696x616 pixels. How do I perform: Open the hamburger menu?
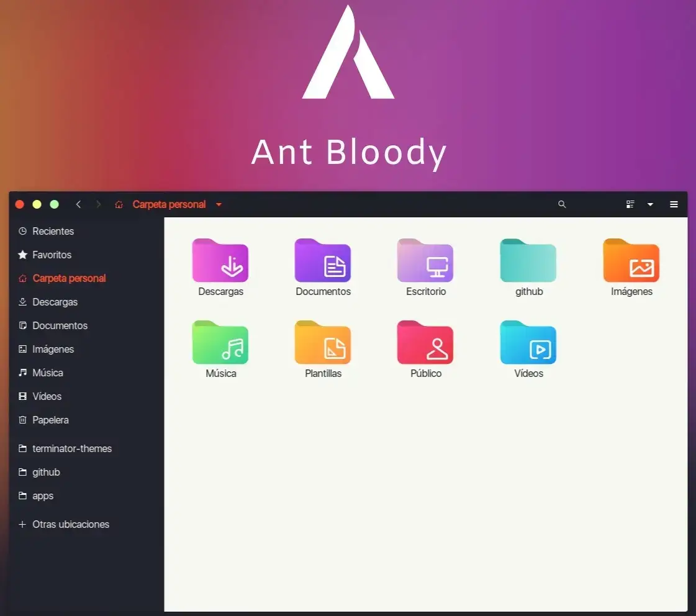tap(674, 204)
